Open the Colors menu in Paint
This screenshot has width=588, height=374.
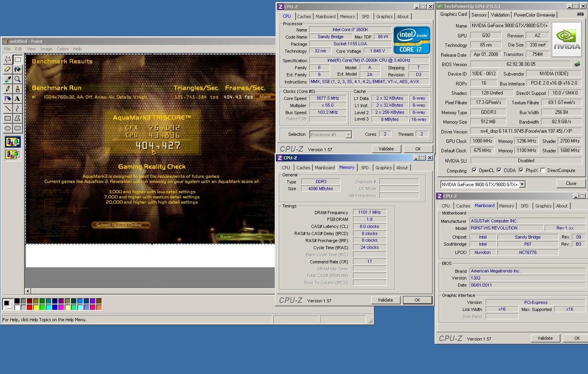pos(63,49)
